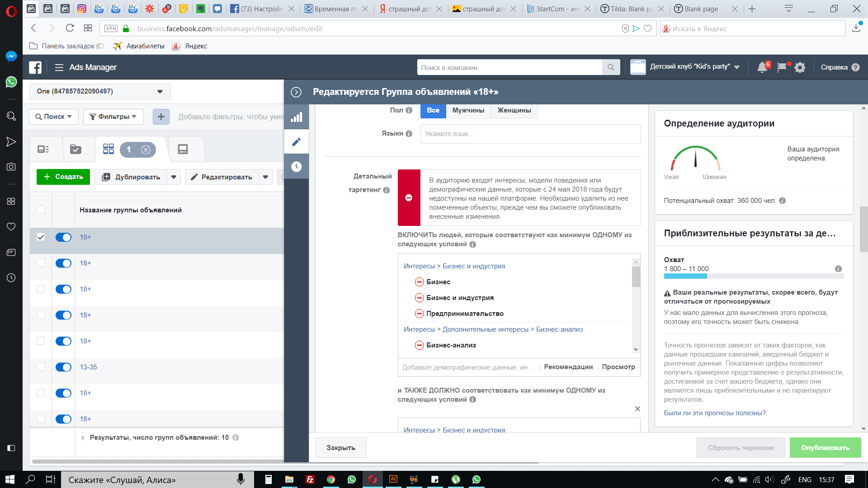Click the info icon next to Языки
Viewport: 868px width, 488px height.
point(409,134)
